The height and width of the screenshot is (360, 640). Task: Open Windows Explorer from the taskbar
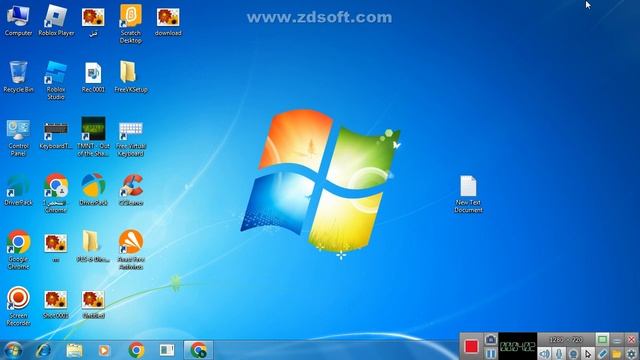point(74,350)
